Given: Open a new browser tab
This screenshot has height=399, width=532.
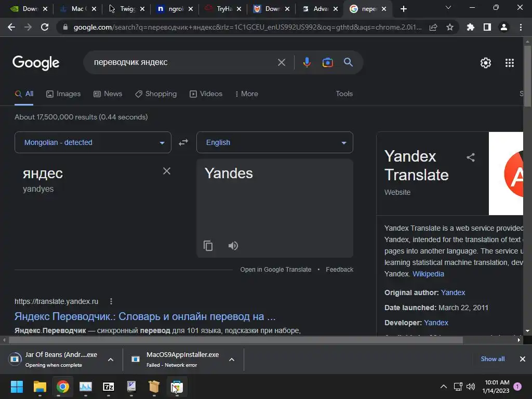Looking at the screenshot, I should [403, 9].
